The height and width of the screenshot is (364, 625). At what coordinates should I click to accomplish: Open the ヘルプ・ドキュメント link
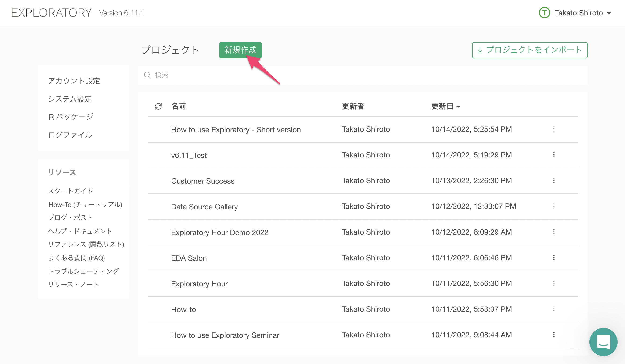(80, 231)
